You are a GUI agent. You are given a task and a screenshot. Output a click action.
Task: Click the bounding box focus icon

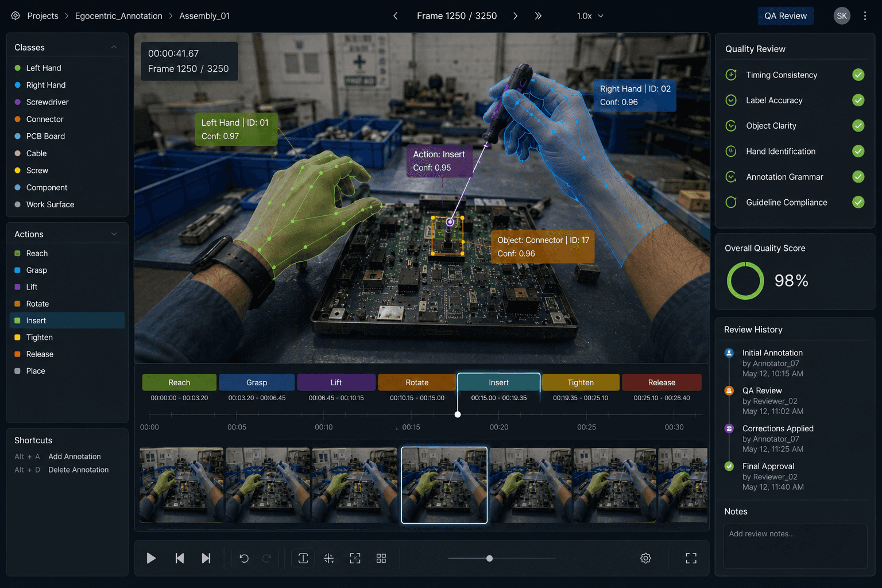click(x=355, y=558)
